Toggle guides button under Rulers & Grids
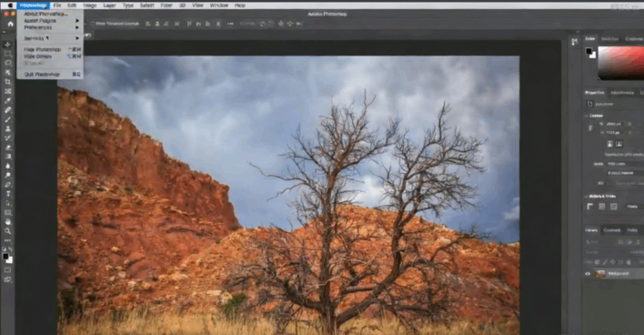Screen dimensions: 644x335 (x=614, y=207)
